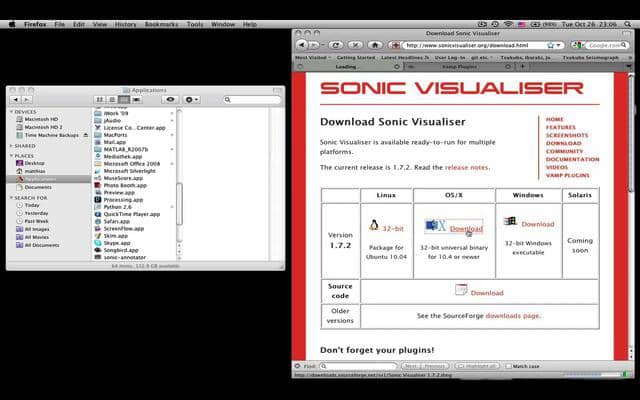Switch Finder to Cover Flow view
640x400 pixels.
point(136,100)
